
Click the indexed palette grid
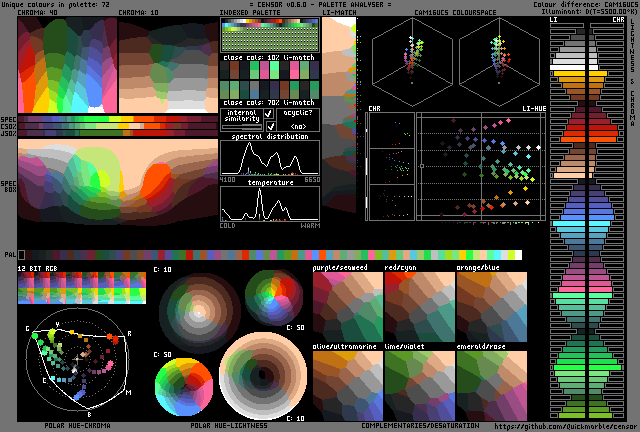click(x=270, y=35)
